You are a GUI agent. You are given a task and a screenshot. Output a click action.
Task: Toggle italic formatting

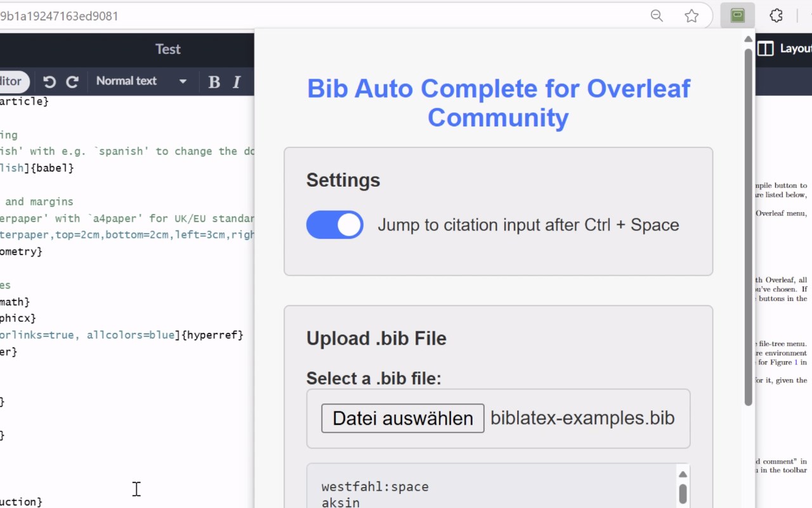click(237, 81)
